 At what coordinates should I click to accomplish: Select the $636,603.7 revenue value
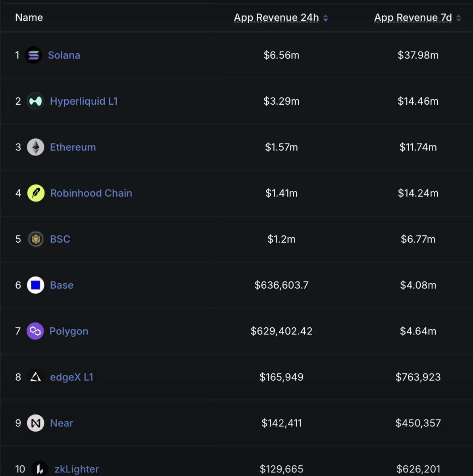click(281, 285)
